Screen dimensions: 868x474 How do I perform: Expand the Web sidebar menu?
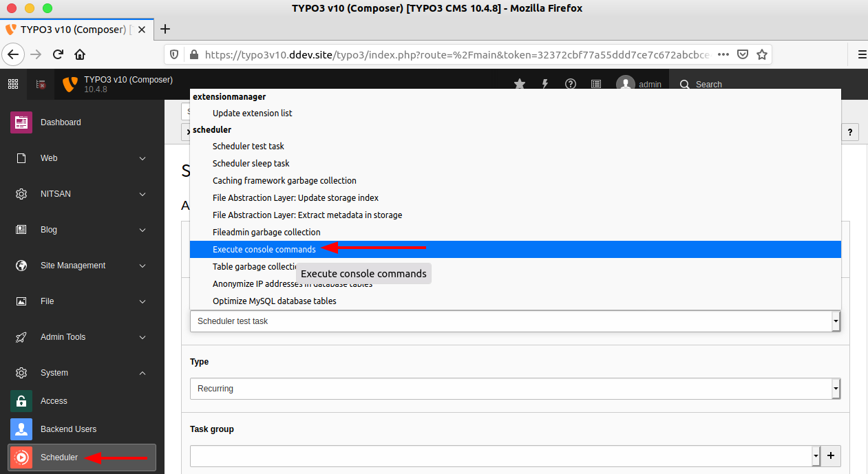(142, 158)
